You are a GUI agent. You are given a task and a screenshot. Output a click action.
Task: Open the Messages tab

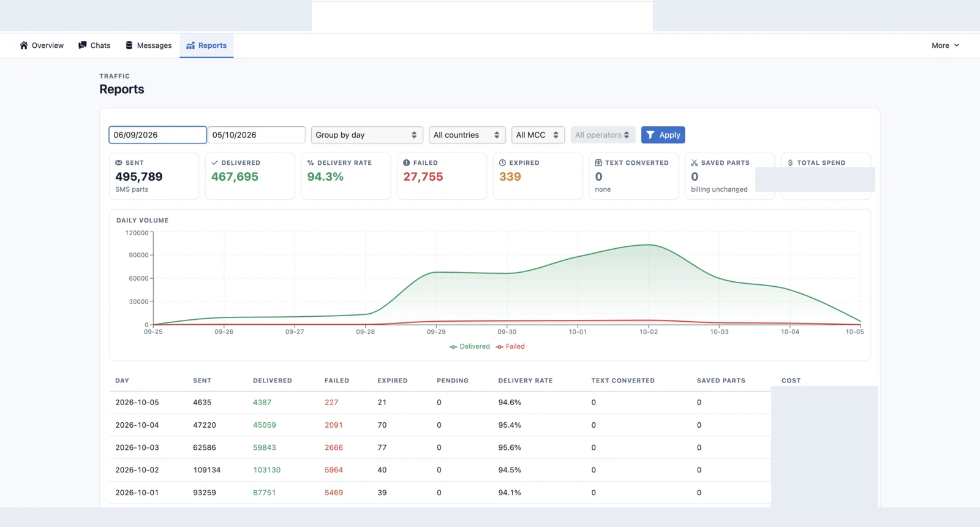[x=148, y=45]
